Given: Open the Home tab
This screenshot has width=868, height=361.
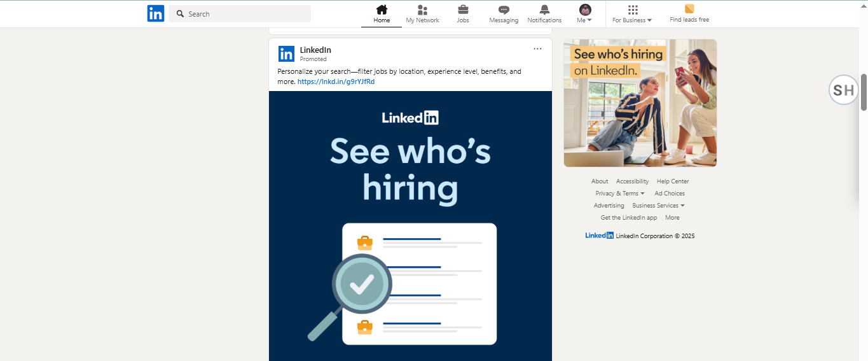Looking at the screenshot, I should point(382,14).
